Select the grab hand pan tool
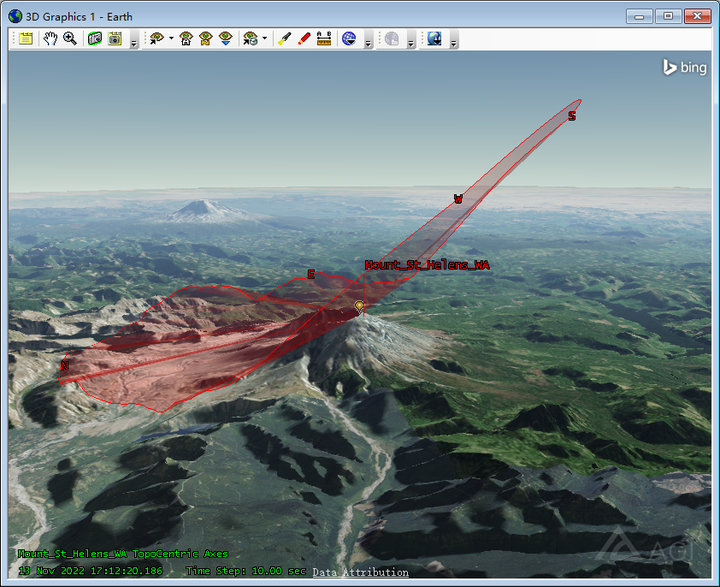This screenshot has width=720, height=587. tap(50, 39)
